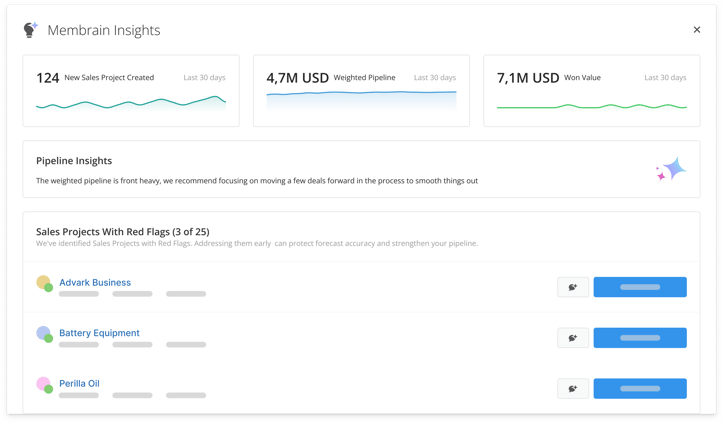Image resolution: width=723 pixels, height=423 pixels.
Task: Click the Advark Business yellow avatar
Action: point(44,283)
